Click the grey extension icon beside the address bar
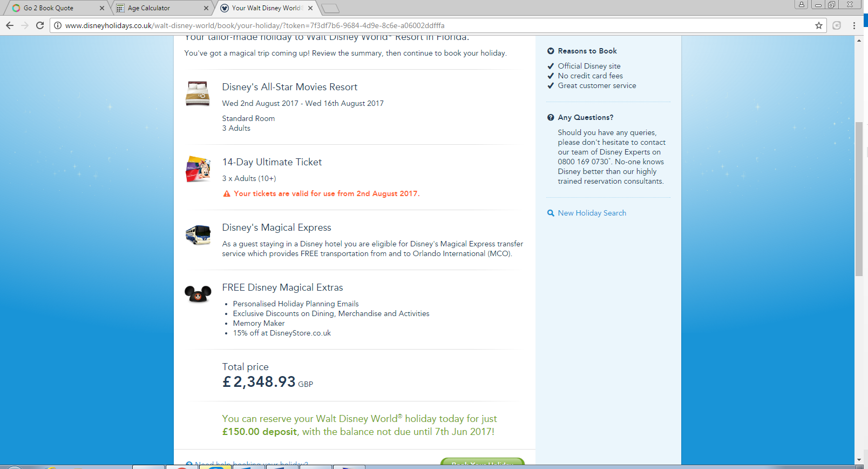Image resolution: width=868 pixels, height=469 pixels. 837,25
